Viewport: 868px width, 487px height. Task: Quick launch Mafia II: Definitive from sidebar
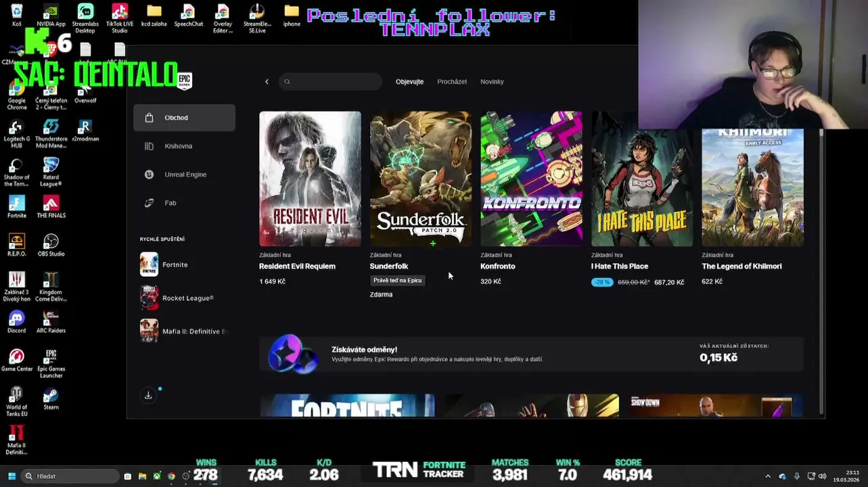184,331
